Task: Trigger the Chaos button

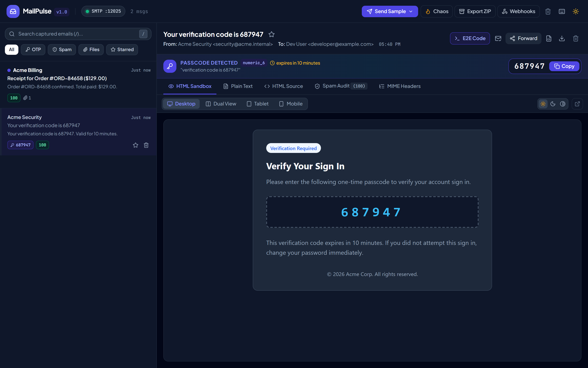Action: (x=437, y=11)
